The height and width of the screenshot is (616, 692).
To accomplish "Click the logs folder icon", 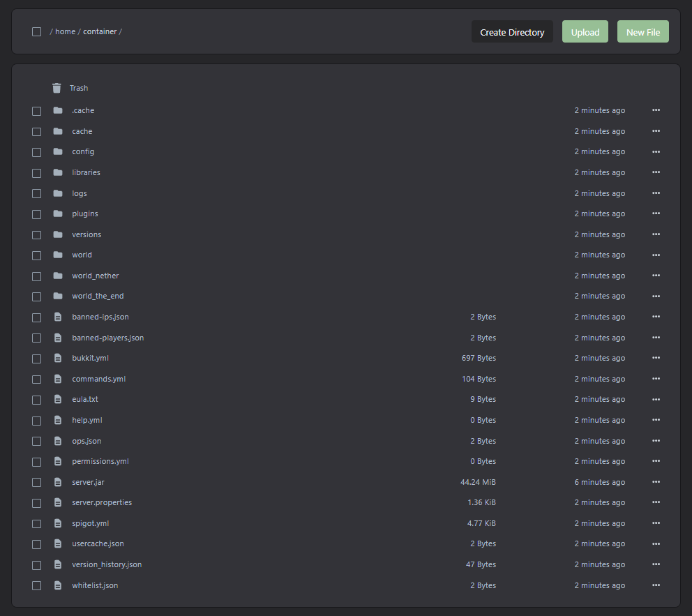I will coord(58,193).
